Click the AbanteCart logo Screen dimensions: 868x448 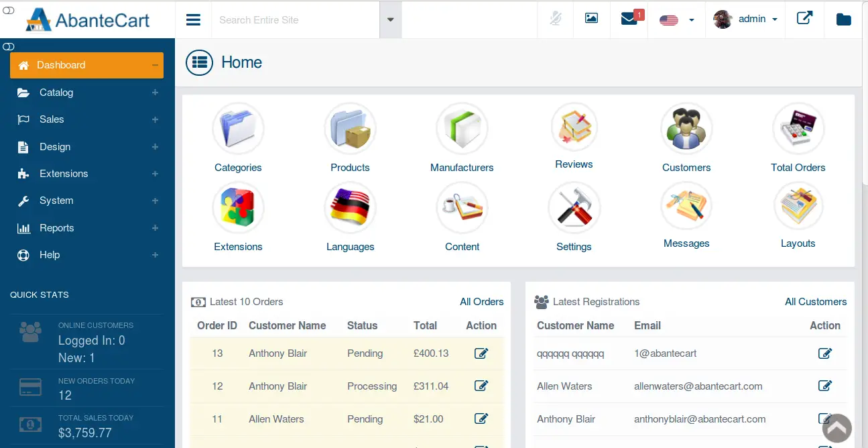click(87, 19)
